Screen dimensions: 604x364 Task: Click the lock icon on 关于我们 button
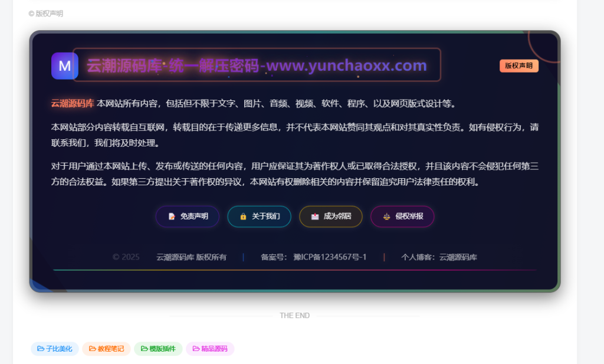coord(244,217)
